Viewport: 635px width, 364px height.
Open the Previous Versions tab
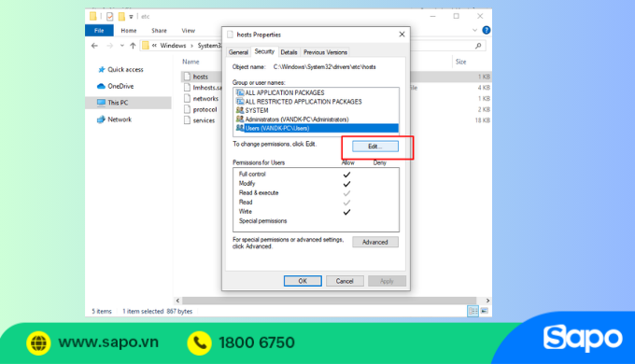point(325,52)
